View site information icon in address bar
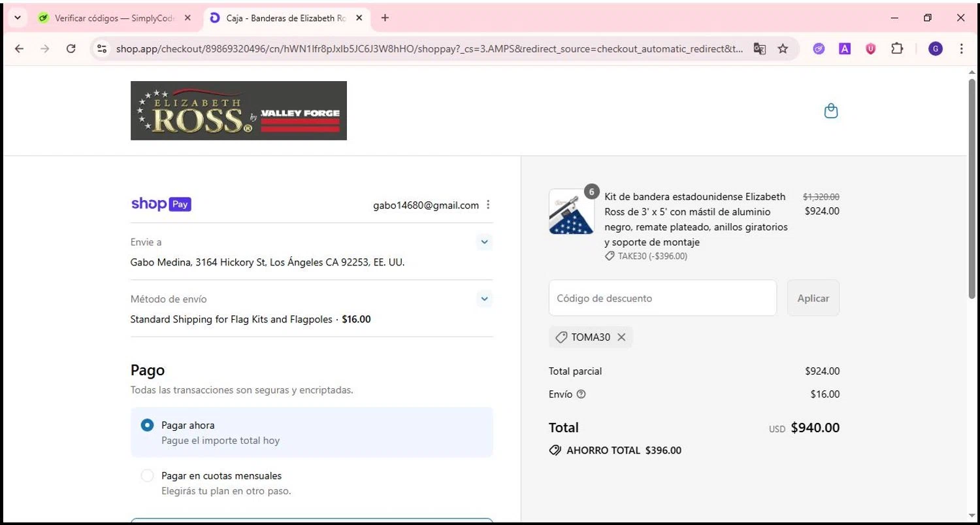The image size is (980, 525). pyautogui.click(x=101, y=48)
